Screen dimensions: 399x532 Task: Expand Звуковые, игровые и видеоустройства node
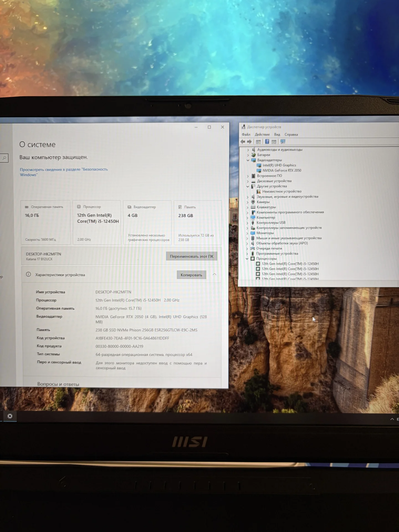point(247,197)
